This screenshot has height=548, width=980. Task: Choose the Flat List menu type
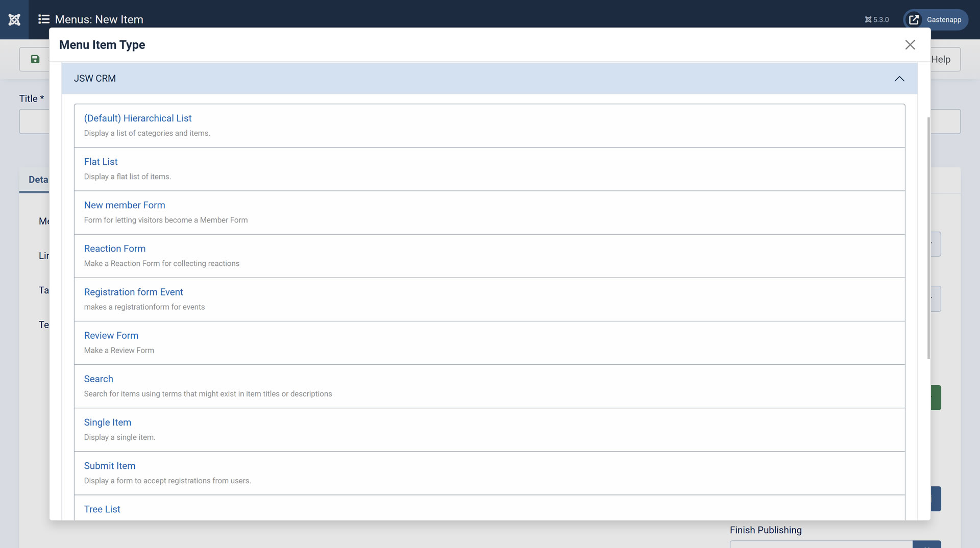(x=101, y=162)
